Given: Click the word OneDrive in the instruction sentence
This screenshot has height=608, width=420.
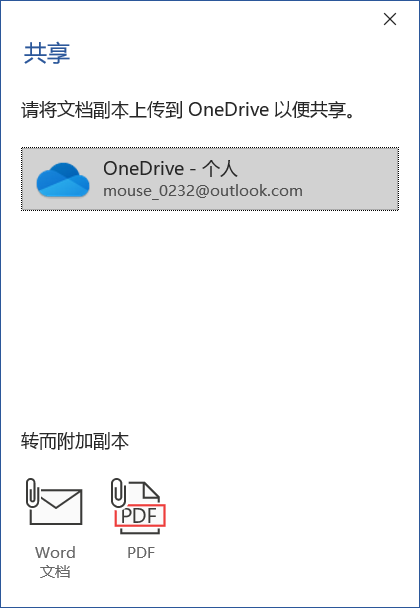Looking at the screenshot, I should coord(228,110).
